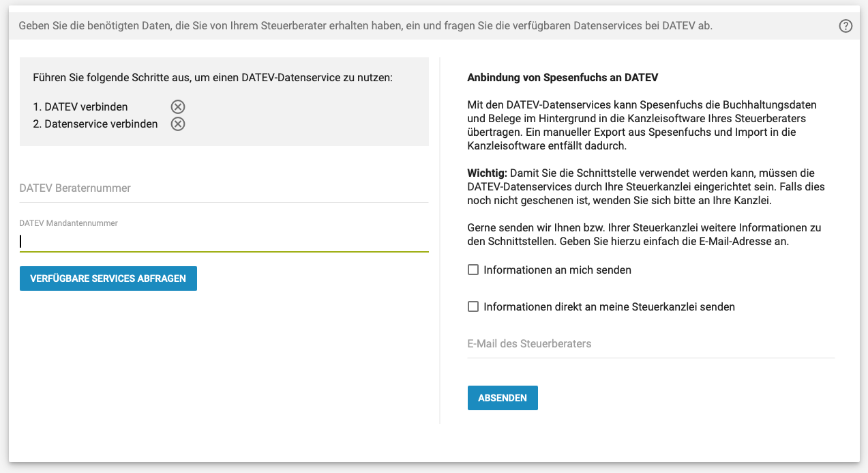
Task: Enable Informationen an mich senden checkbox
Action: tap(473, 270)
